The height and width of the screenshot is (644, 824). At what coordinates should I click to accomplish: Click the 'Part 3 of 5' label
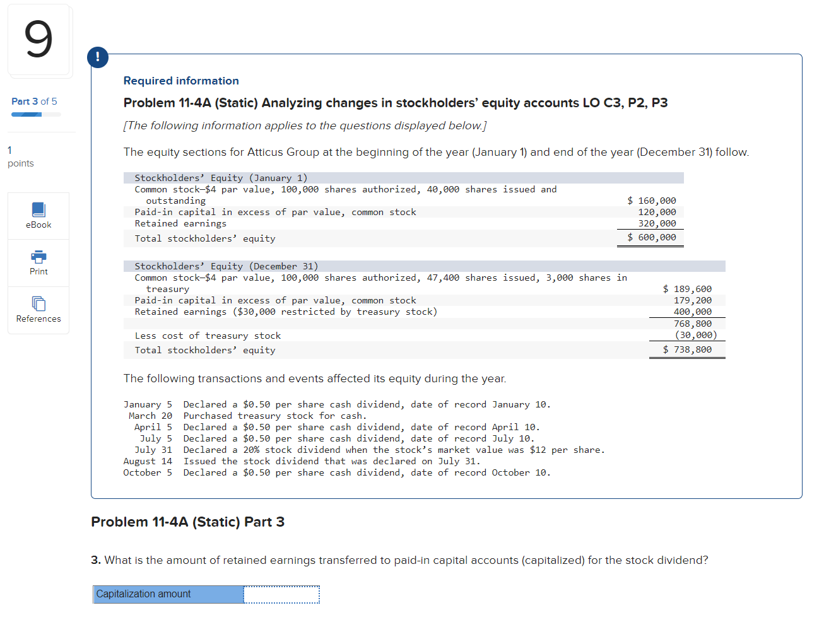pos(34,102)
